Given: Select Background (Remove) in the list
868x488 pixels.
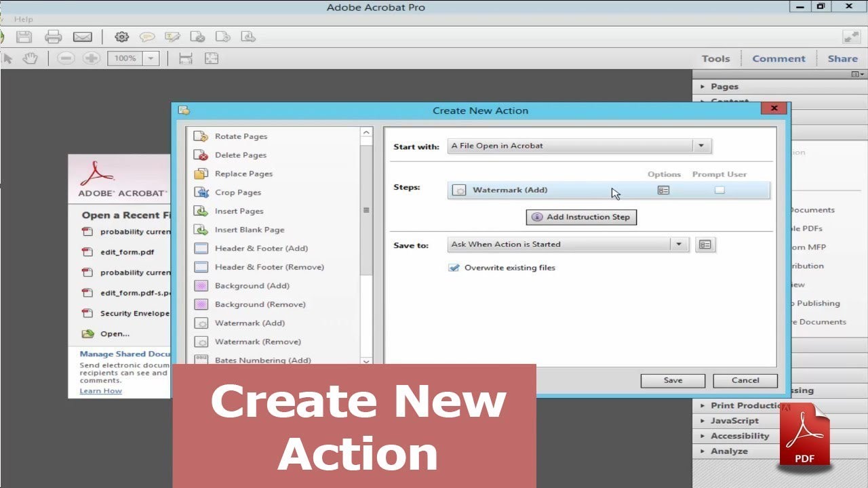Looking at the screenshot, I should [x=260, y=304].
